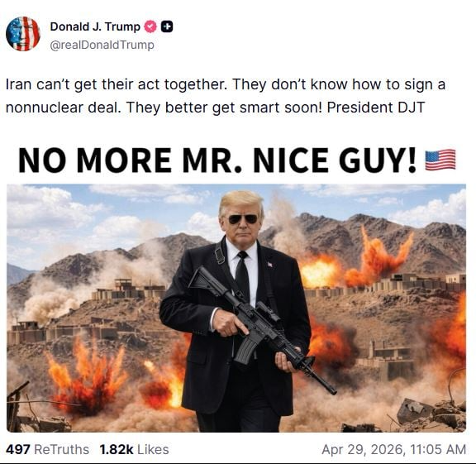Screen dimensions: 476x464
Task: Click the NO MORE MR. NICE GUY! headline
Action: [x=217, y=160]
